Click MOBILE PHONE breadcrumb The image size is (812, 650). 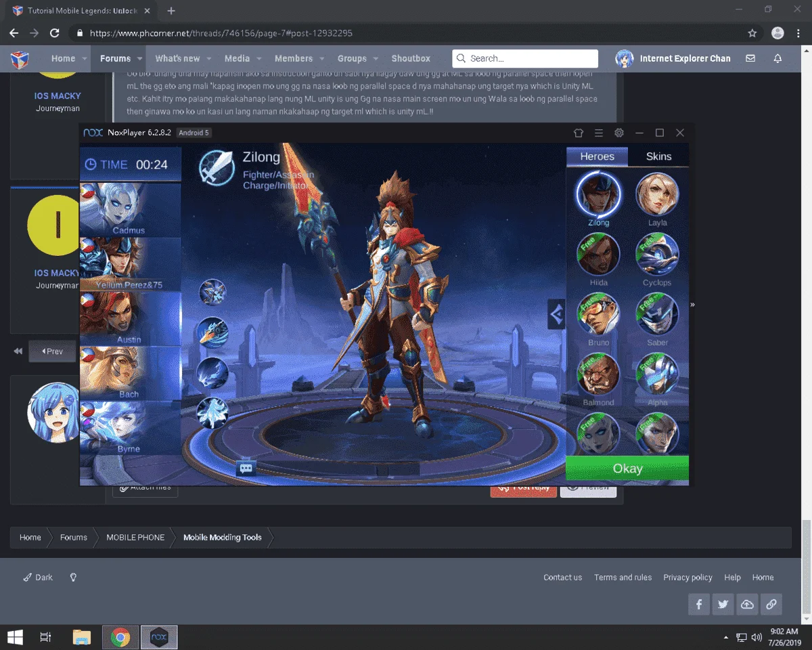(x=135, y=538)
